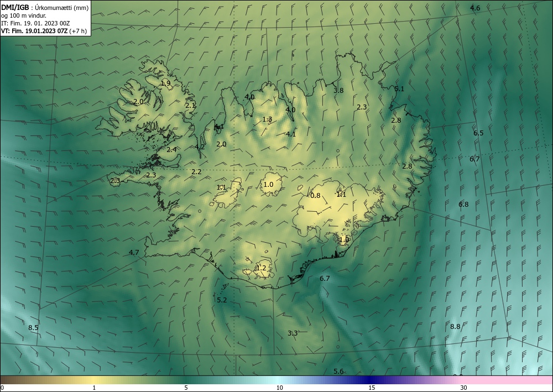Click the 1.3 value label

267,119
